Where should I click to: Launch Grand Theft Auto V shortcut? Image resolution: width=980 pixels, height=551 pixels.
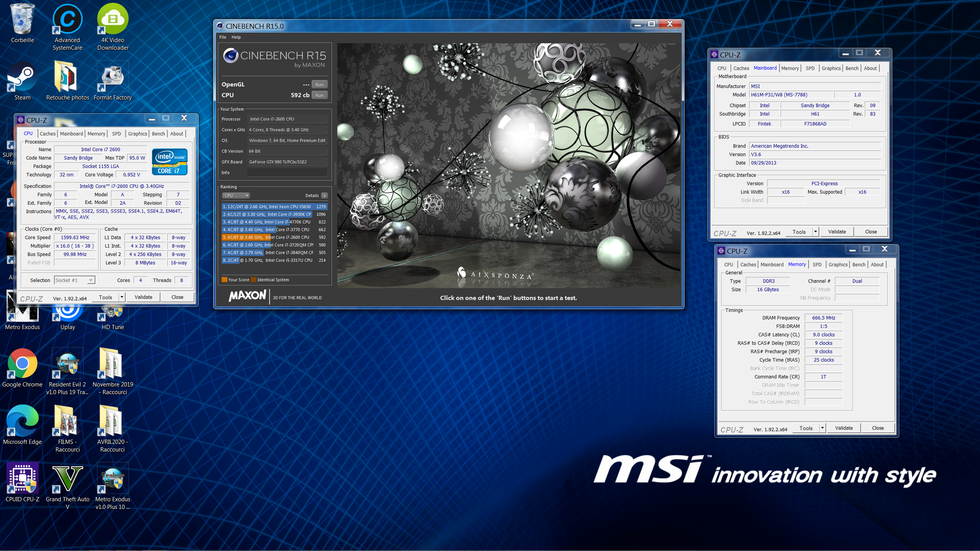67,486
